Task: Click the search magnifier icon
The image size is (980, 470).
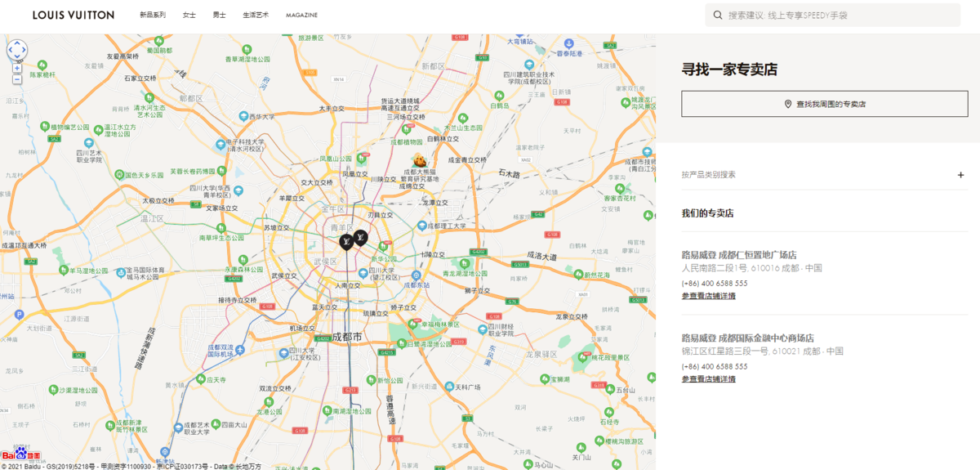Action: 718,16
